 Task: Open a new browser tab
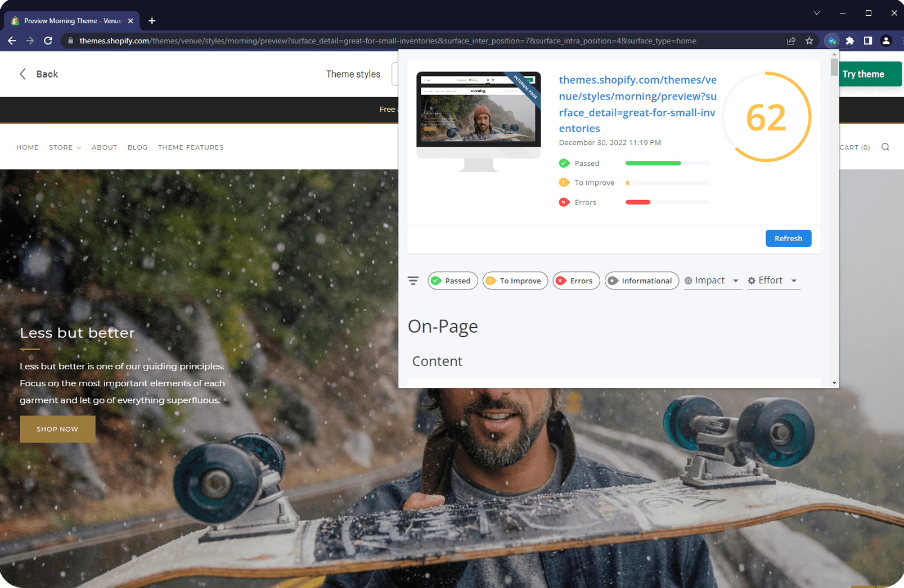152,21
